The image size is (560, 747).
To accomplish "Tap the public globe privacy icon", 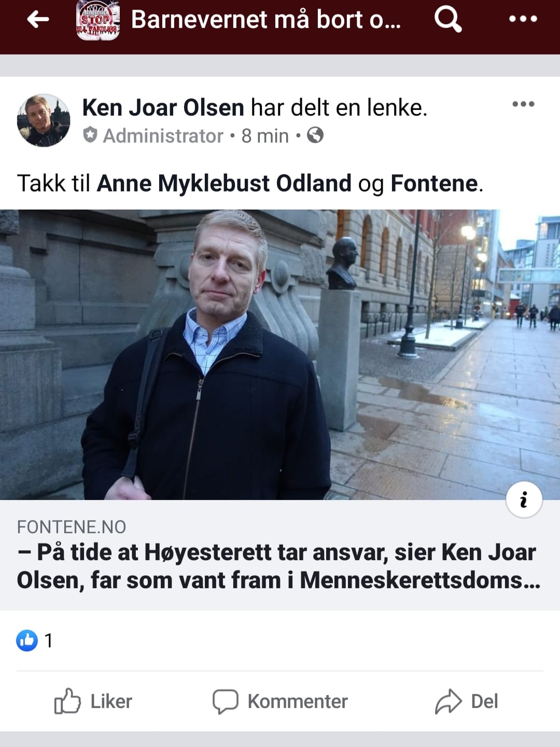I will 315,135.
